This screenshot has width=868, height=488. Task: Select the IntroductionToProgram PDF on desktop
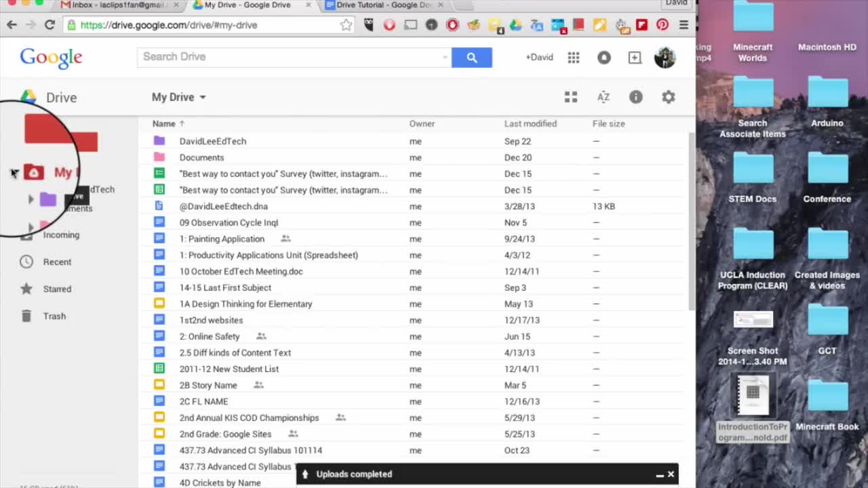[x=753, y=408]
